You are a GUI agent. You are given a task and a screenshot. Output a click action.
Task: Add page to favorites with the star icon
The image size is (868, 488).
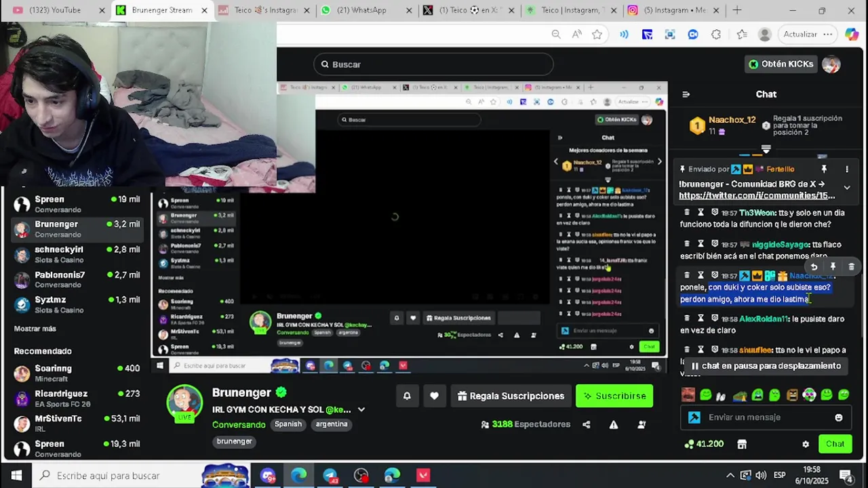pyautogui.click(x=597, y=35)
